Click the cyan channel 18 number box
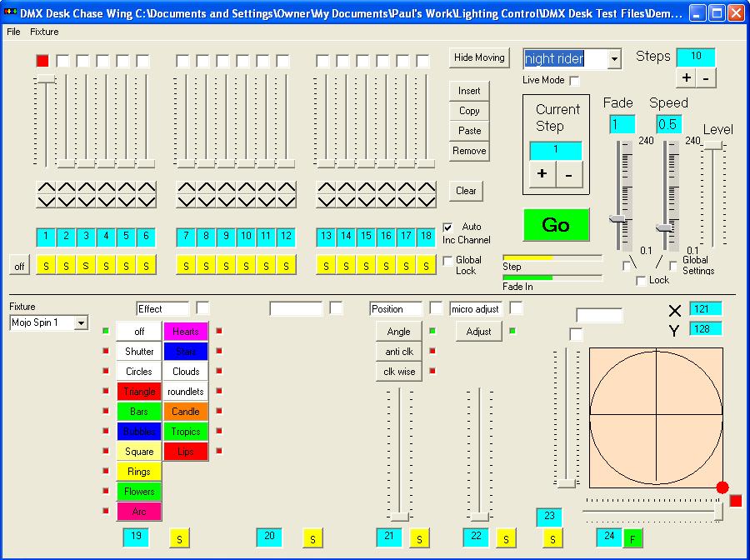This screenshot has height=560, width=750. click(426, 237)
